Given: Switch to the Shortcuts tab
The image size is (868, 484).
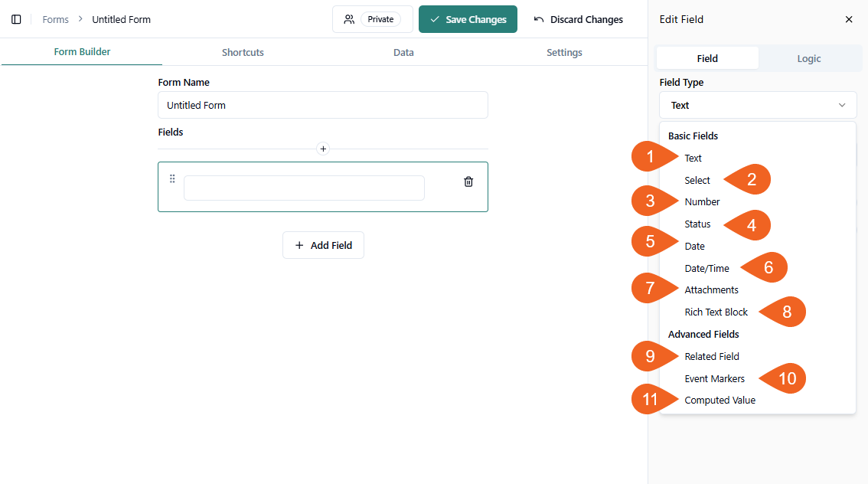Looking at the screenshot, I should pos(243,52).
